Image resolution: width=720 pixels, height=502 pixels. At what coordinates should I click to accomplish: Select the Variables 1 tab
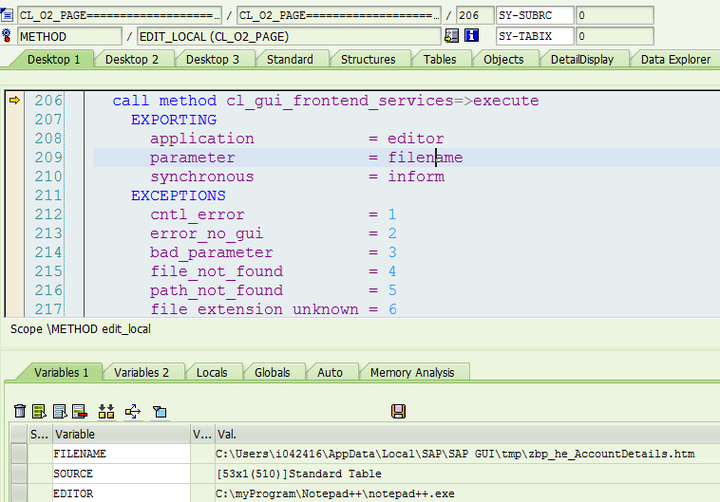click(x=61, y=372)
